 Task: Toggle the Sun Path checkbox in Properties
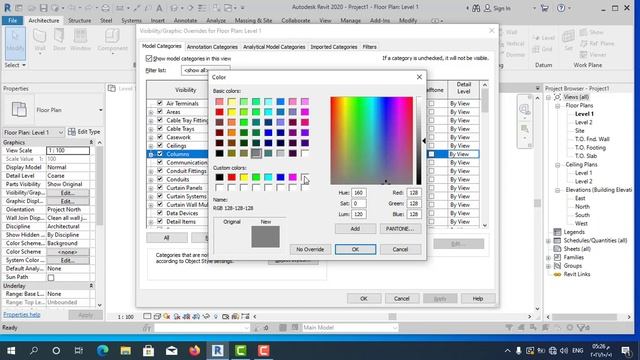[51, 278]
